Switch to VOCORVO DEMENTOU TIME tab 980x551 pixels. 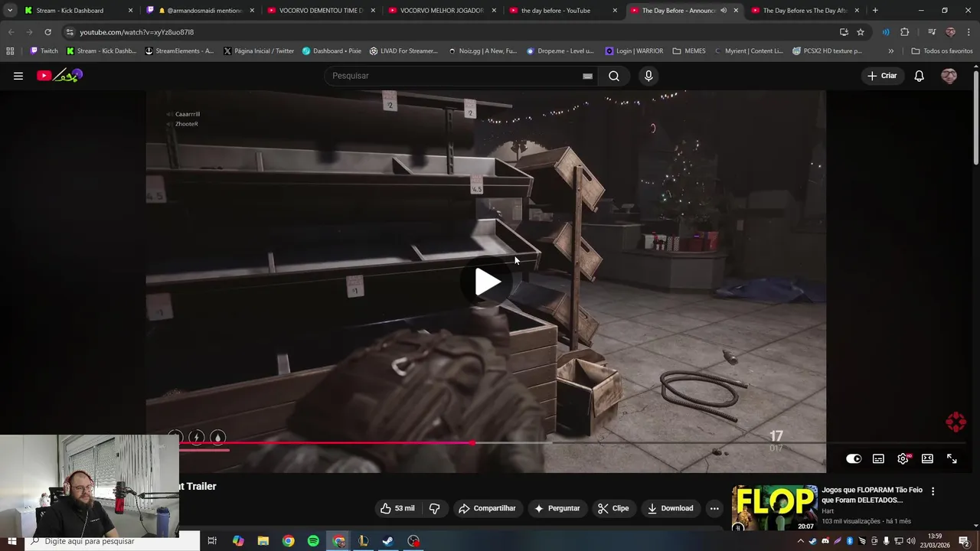pyautogui.click(x=322, y=11)
